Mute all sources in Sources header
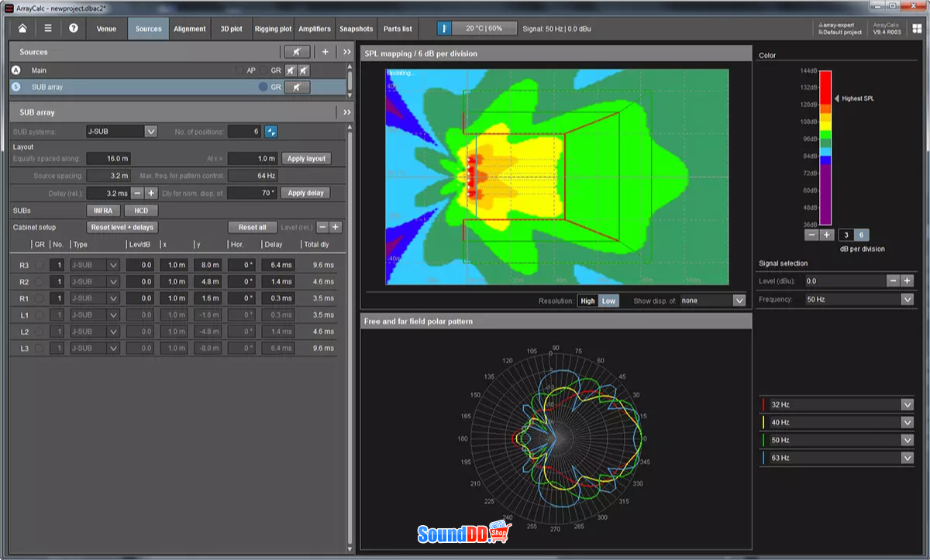This screenshot has width=930, height=560. click(x=297, y=52)
